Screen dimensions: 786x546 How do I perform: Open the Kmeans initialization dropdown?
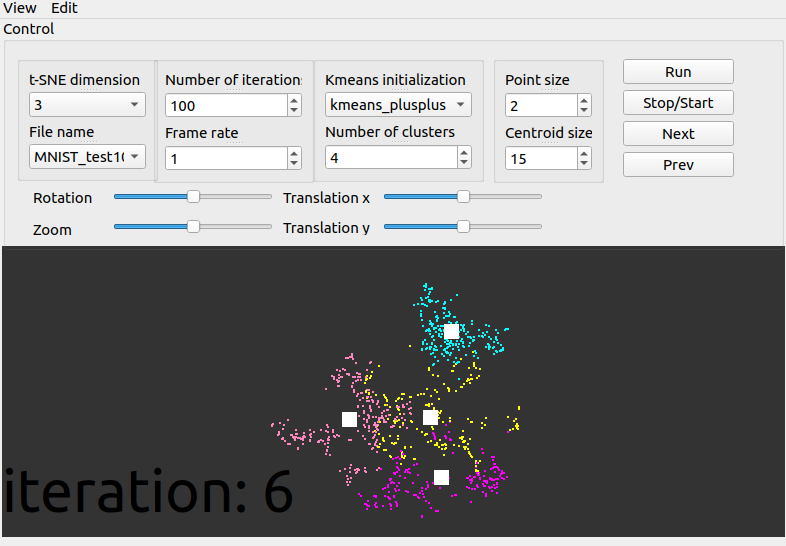[x=398, y=105]
